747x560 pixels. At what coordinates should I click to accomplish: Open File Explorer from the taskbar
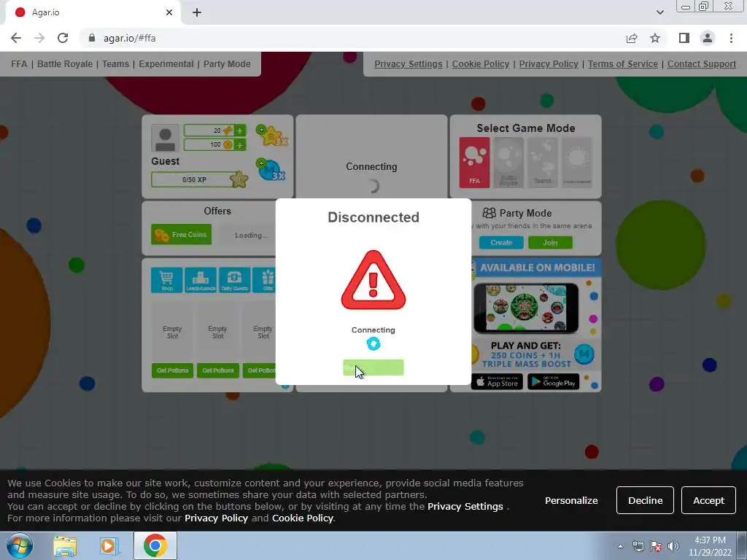pyautogui.click(x=65, y=546)
